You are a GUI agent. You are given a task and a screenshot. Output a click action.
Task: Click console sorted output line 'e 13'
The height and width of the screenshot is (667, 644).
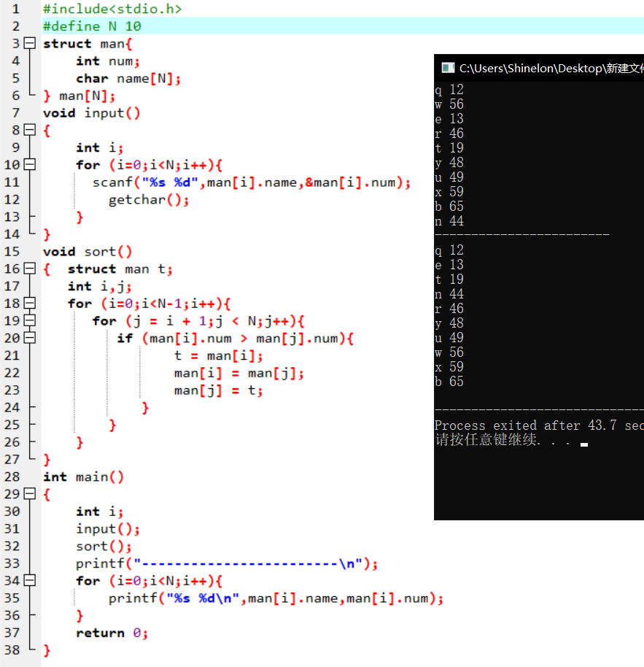(x=449, y=265)
